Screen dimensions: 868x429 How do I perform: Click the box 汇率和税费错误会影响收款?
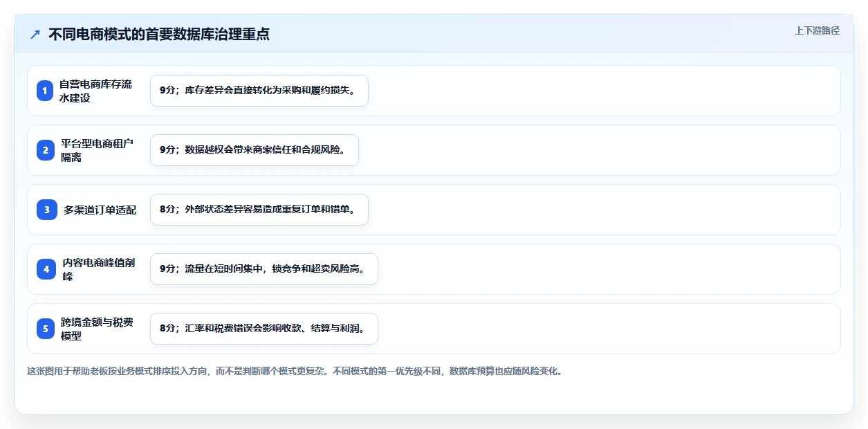[264, 329]
